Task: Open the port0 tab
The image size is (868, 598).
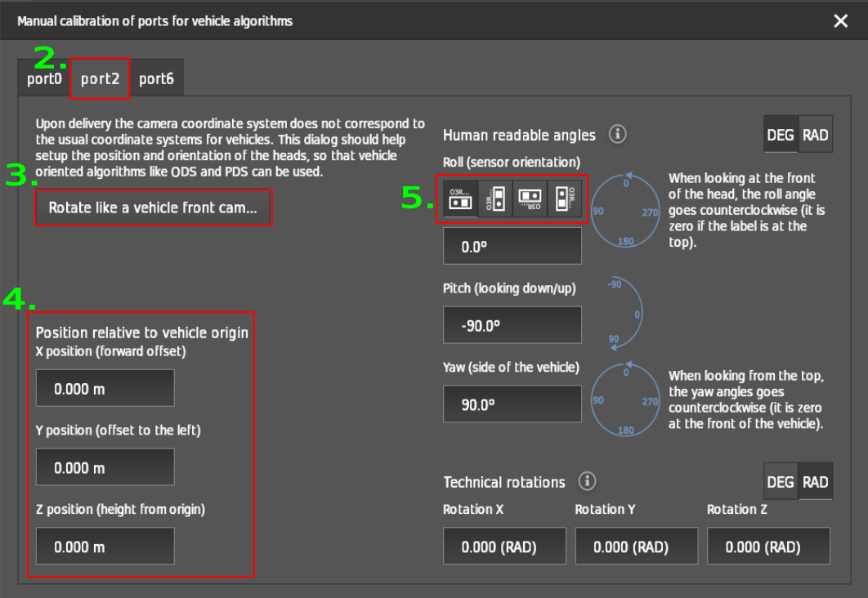Action: (44, 79)
